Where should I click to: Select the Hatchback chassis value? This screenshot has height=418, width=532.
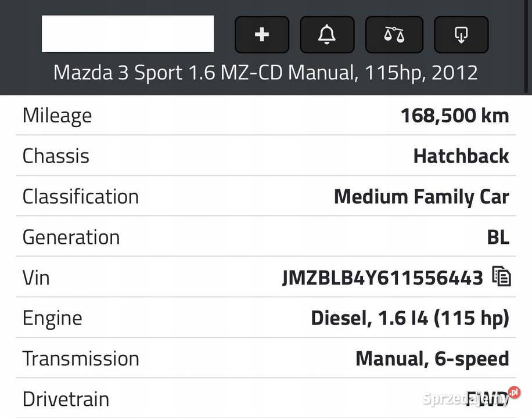(461, 156)
